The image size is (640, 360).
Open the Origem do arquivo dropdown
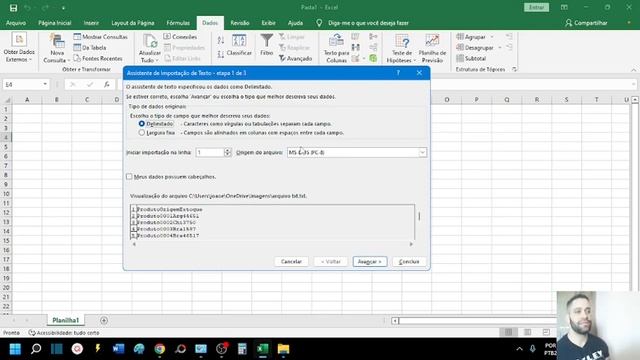(x=422, y=152)
